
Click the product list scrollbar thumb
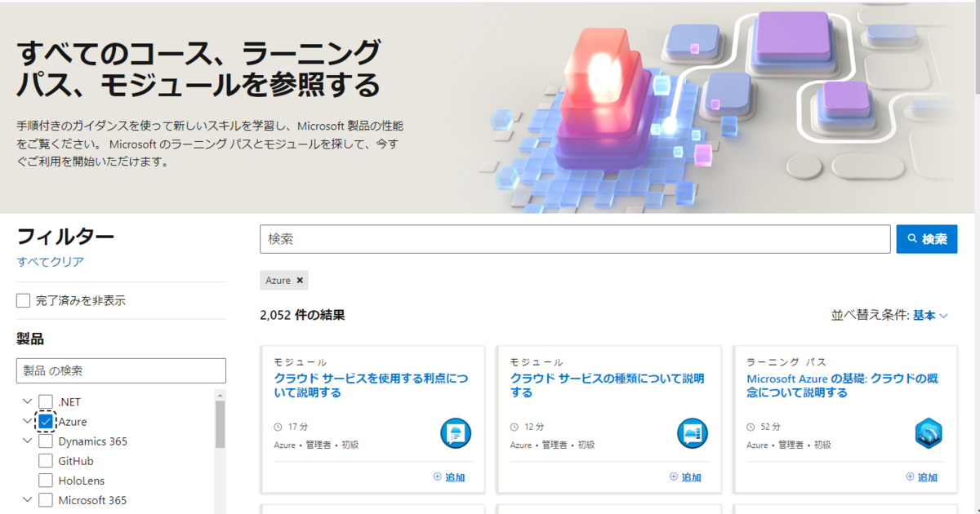[220, 424]
